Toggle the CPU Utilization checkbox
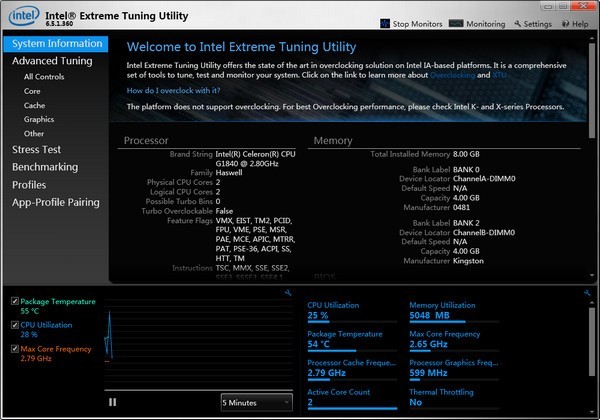600x420 pixels. pyautogui.click(x=13, y=325)
